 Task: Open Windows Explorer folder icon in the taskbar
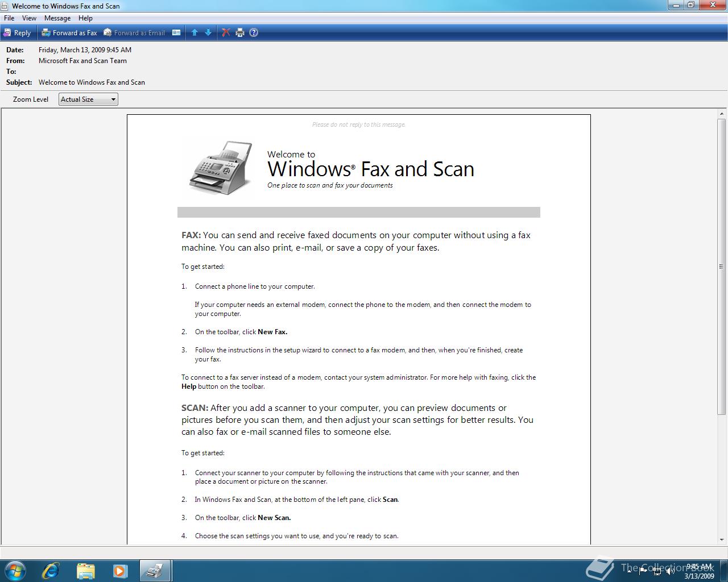click(86, 571)
